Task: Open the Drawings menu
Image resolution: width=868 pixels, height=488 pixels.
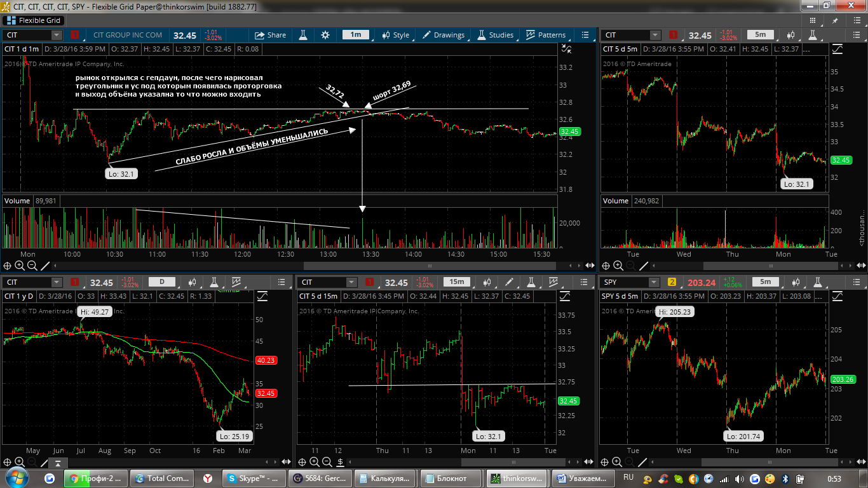Action: (x=443, y=35)
